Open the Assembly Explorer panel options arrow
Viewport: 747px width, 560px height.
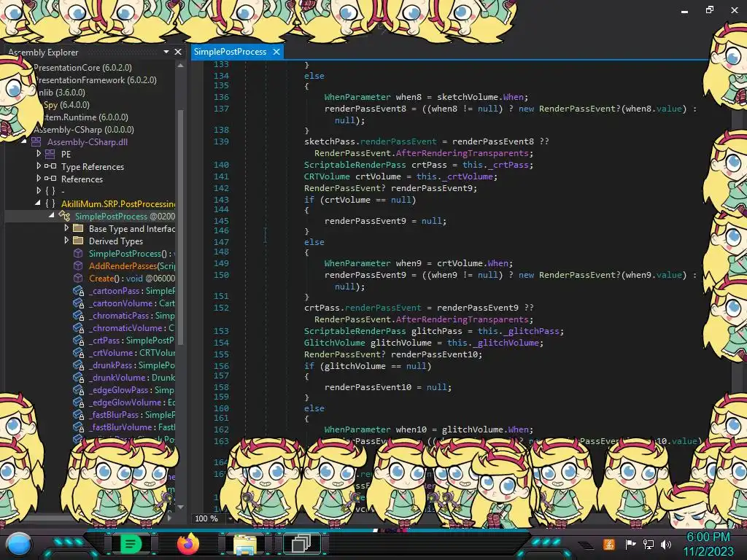point(166,52)
